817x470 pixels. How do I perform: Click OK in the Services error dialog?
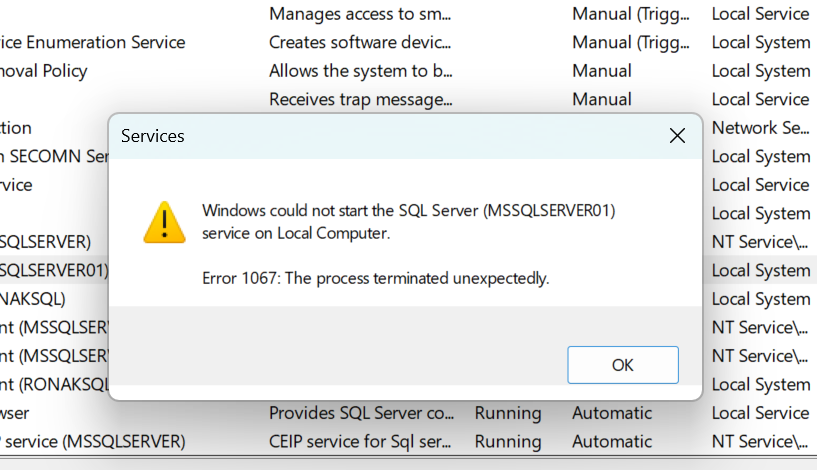(x=623, y=365)
